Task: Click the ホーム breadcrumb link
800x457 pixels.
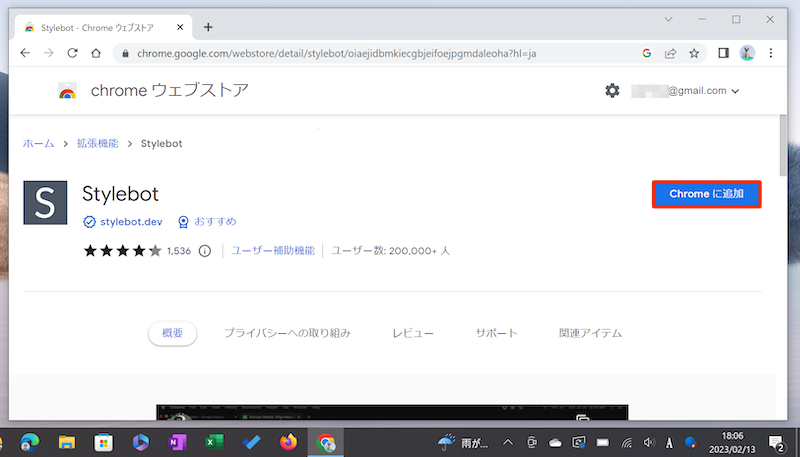Action: pyautogui.click(x=39, y=144)
